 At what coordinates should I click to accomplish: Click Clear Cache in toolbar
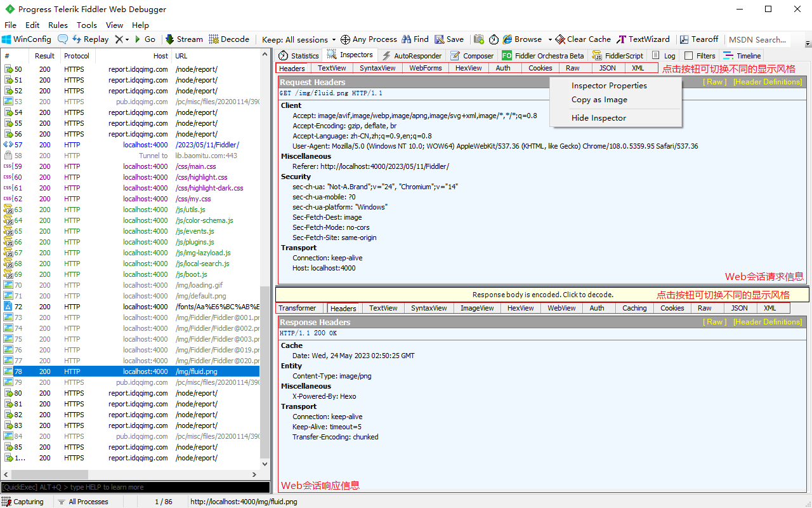click(583, 39)
